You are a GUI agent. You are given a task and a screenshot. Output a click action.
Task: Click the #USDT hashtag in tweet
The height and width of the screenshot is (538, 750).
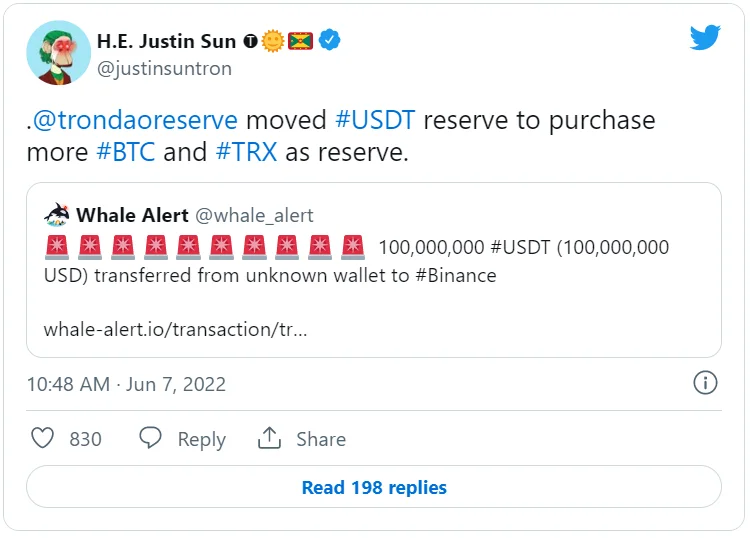375,121
